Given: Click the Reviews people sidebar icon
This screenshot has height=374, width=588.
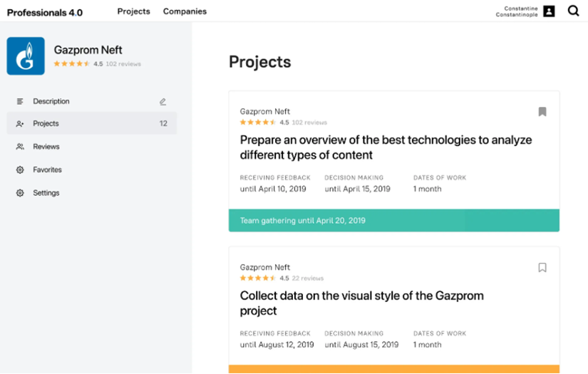Looking at the screenshot, I should point(20,147).
